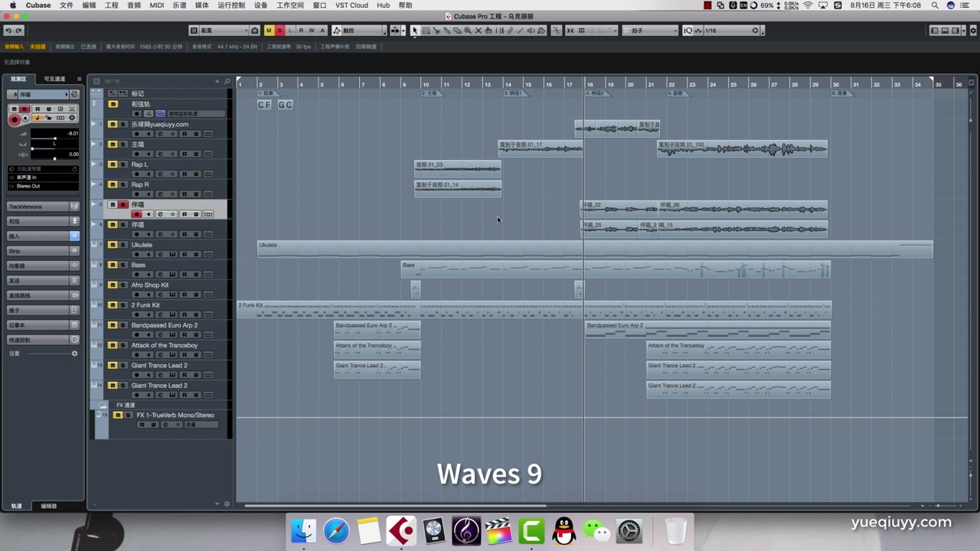Select the Zoom magnifier tool
Screen dimensions: 980x551
(468, 31)
